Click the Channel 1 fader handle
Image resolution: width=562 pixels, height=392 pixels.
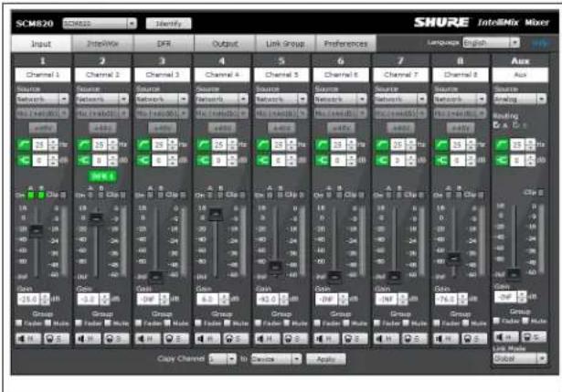pos(37,230)
